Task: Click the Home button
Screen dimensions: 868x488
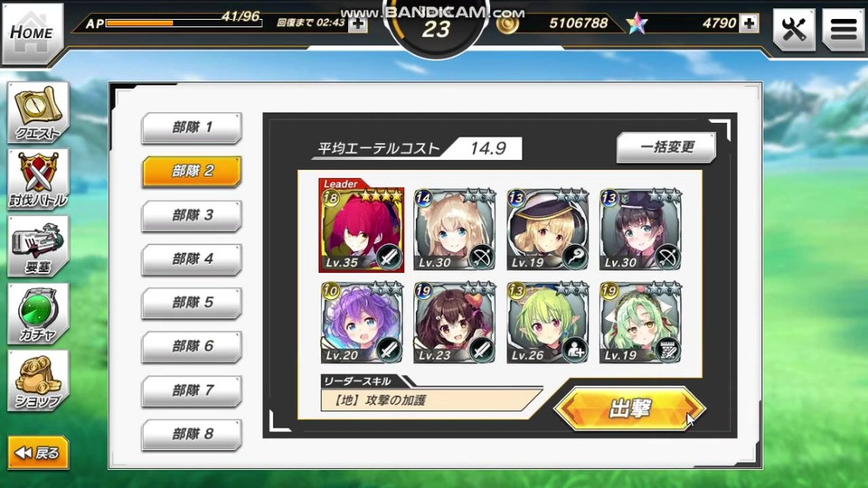Action: [33, 33]
